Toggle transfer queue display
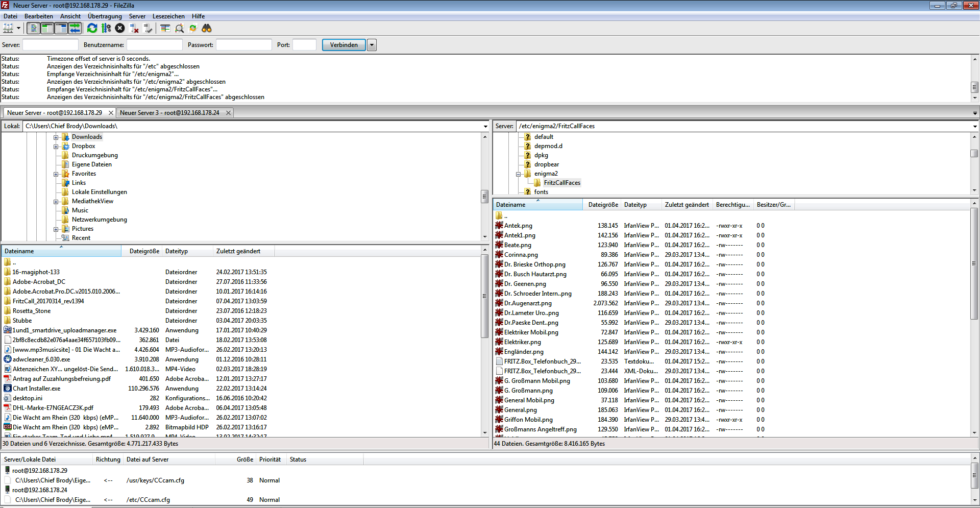Screen dimensions: 980x508 pos(75,29)
